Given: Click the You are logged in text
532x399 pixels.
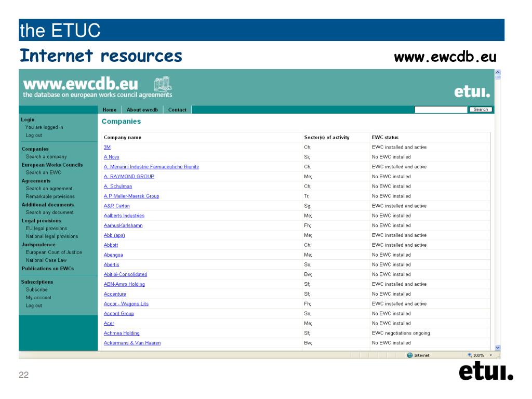Looking at the screenshot, I should tap(44, 127).
